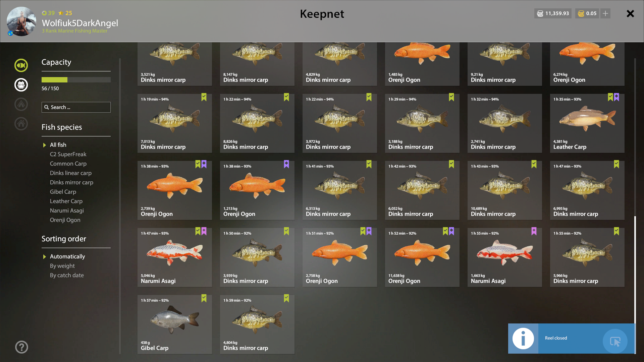
Task: Select All fish species filter
Action: click(58, 145)
